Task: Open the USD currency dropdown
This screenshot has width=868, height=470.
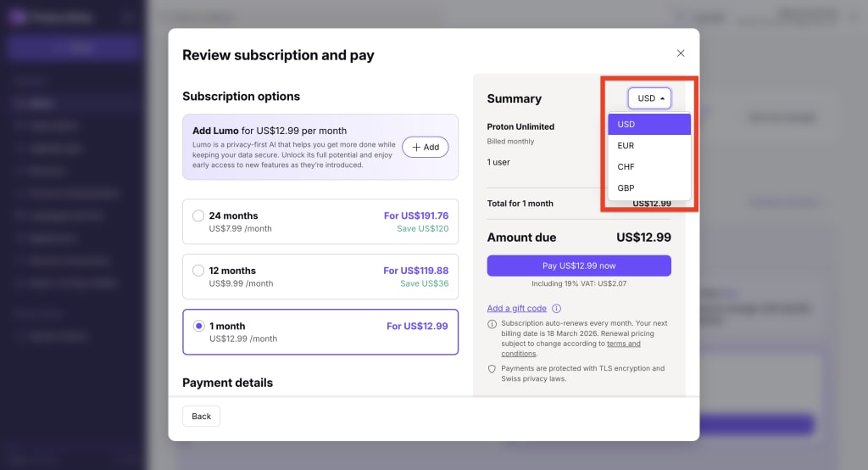Action: [649, 98]
